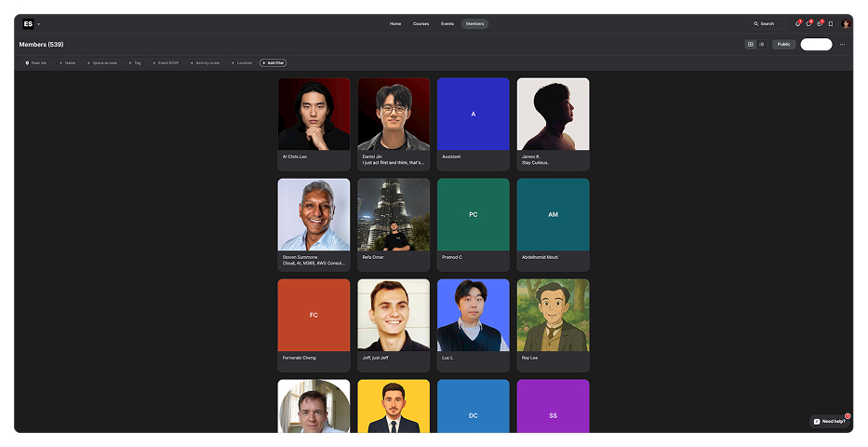Viewport: 868px width, 447px height.
Task: Go to the Courses tab
Action: pos(421,24)
